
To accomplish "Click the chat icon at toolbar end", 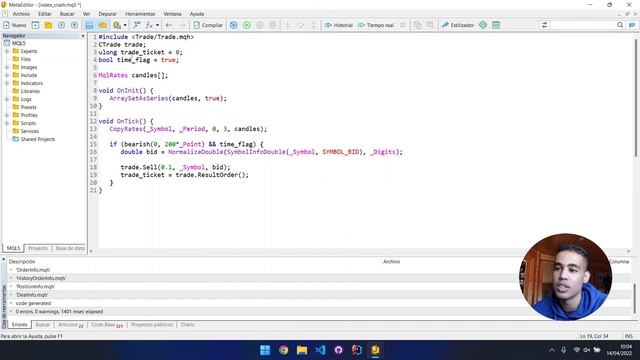I will pos(632,25).
